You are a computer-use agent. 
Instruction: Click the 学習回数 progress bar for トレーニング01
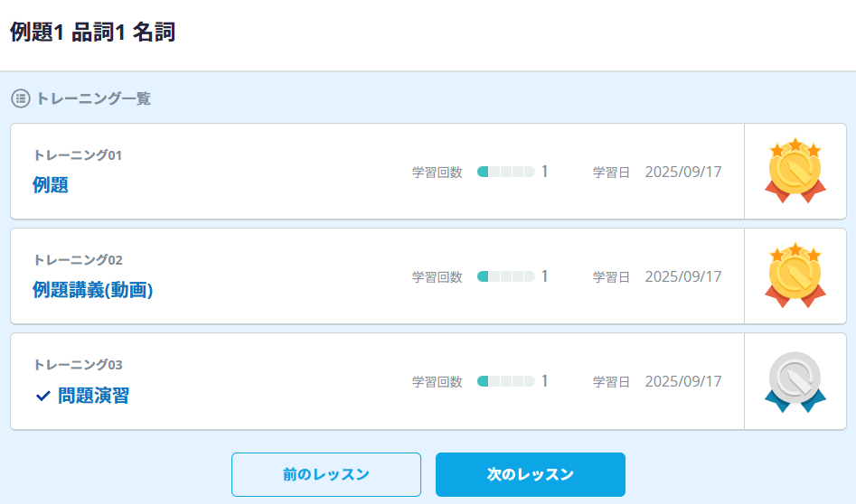506,172
